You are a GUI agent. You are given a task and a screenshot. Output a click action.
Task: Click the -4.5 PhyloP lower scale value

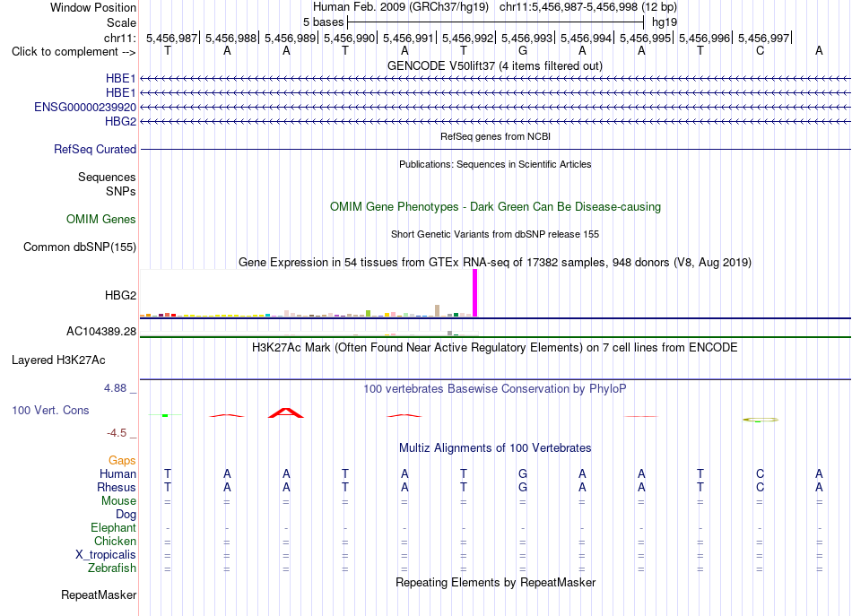(117, 432)
